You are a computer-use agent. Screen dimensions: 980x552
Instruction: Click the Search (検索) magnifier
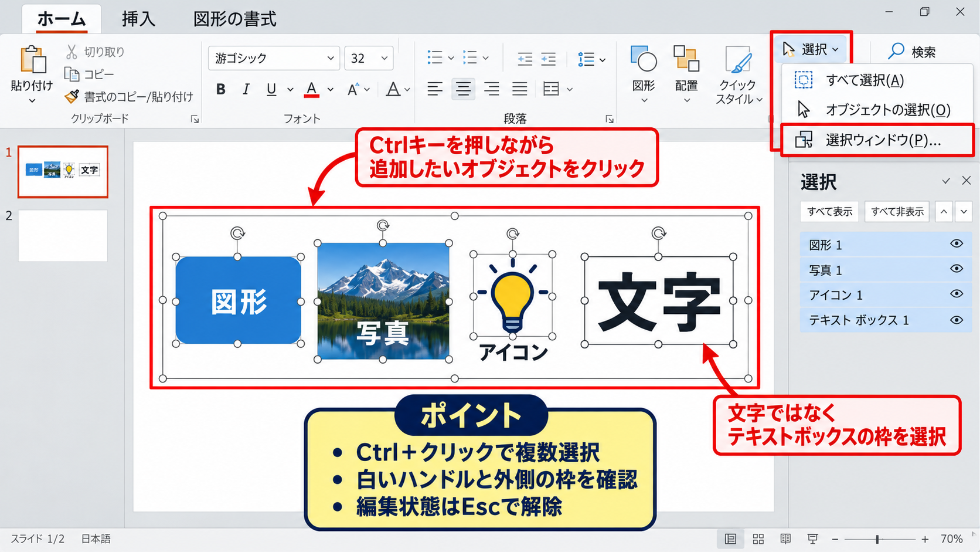pyautogui.click(x=896, y=51)
